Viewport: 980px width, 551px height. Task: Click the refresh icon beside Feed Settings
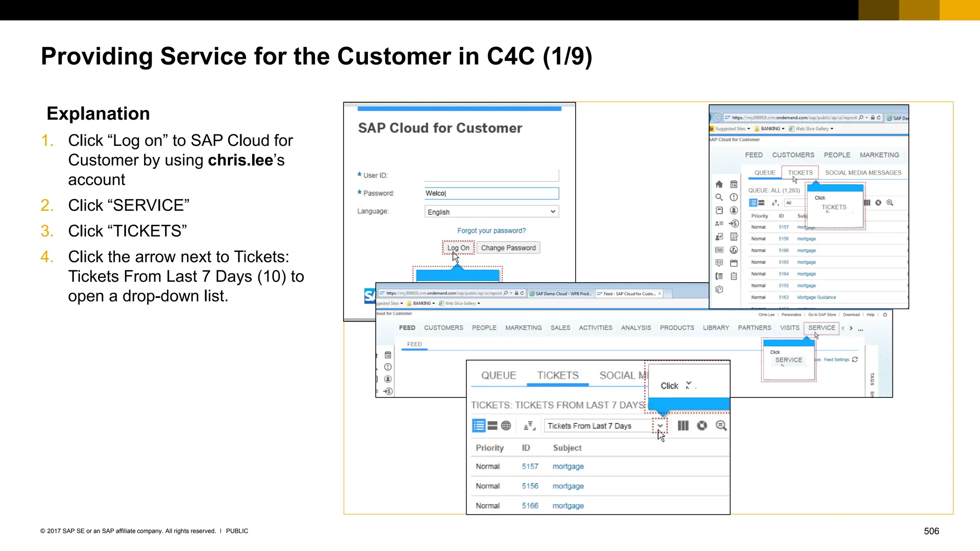point(855,360)
